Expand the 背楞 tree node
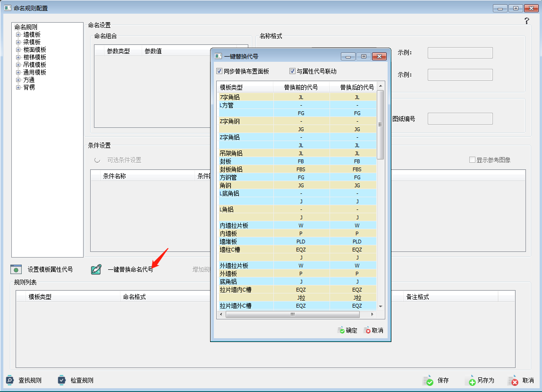 tap(18, 87)
